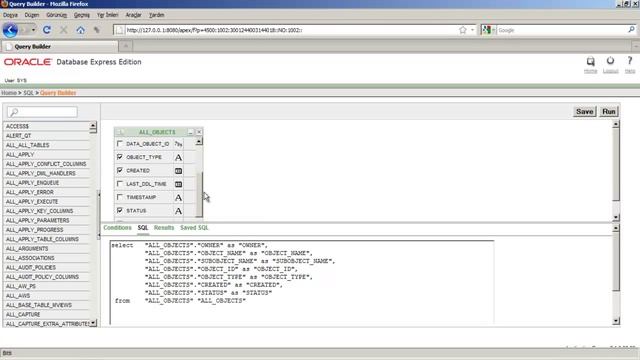Uncheck the STATUS column checkbox

120,210
